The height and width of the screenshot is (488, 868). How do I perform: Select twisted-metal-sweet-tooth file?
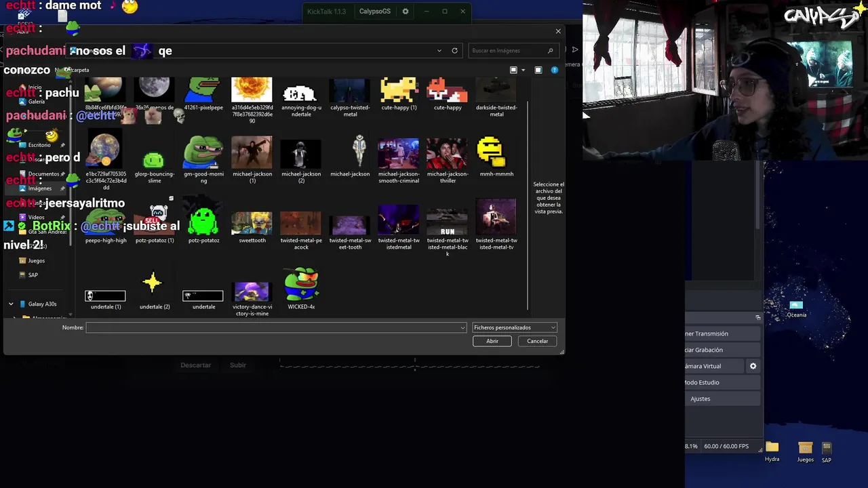[x=350, y=231]
